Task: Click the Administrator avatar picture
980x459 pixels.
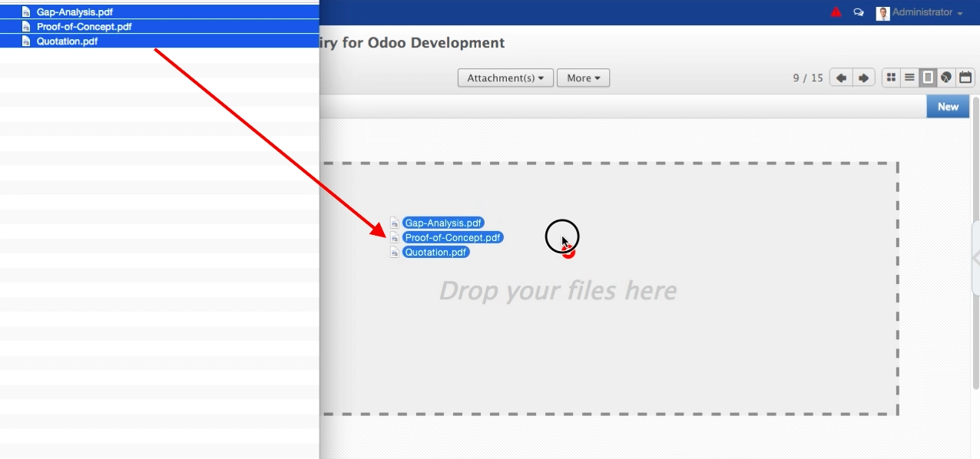Action: tap(882, 13)
